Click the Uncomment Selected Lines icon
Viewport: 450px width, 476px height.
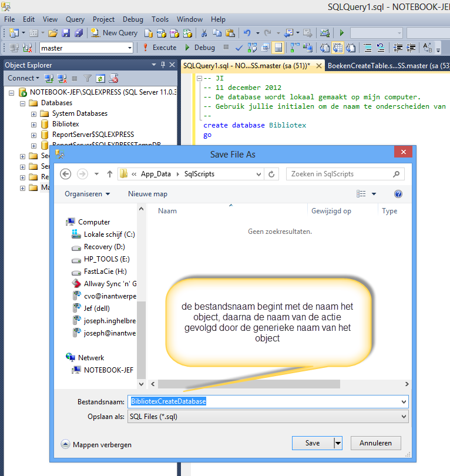pyautogui.click(x=381, y=48)
